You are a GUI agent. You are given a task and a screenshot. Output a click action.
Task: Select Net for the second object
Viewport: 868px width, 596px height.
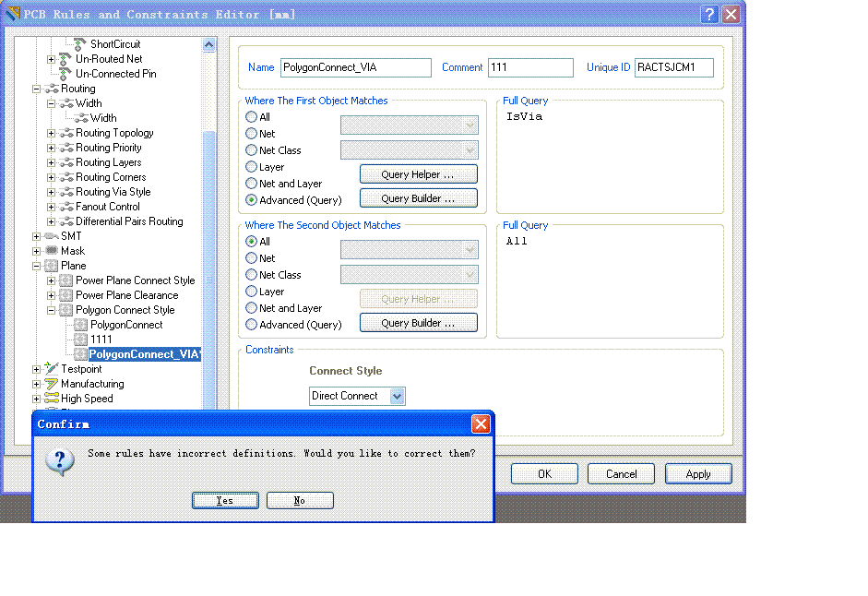(251, 258)
